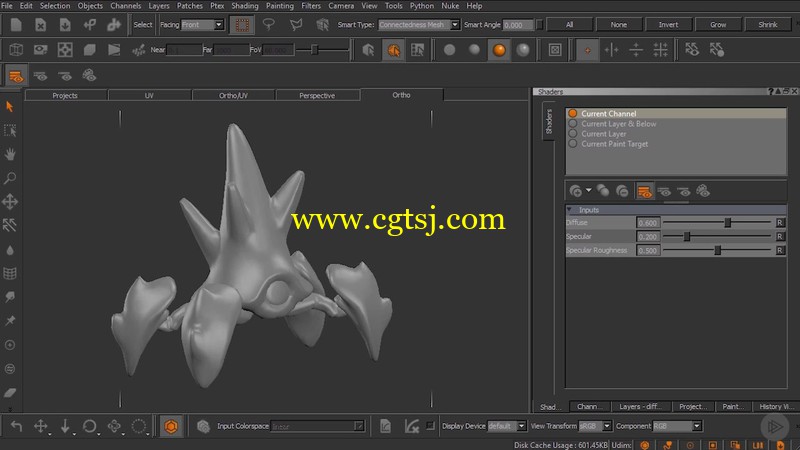Click the R reset button for Diffuse
Screen dimensions: 800x450
click(780, 222)
